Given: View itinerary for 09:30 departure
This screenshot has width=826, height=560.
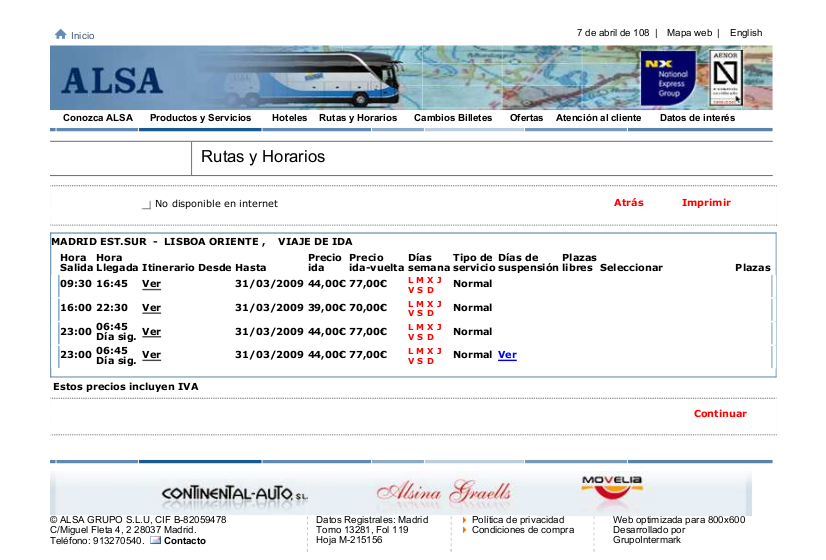Looking at the screenshot, I should (151, 284).
